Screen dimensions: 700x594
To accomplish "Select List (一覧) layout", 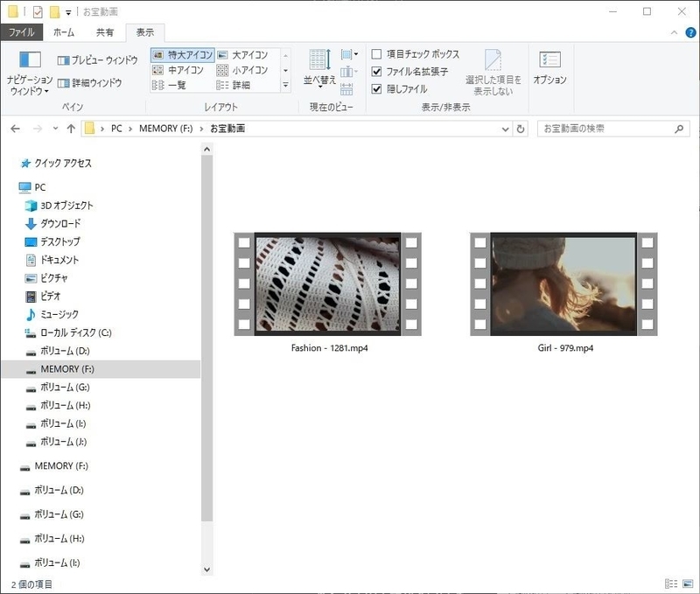I will click(x=169, y=85).
